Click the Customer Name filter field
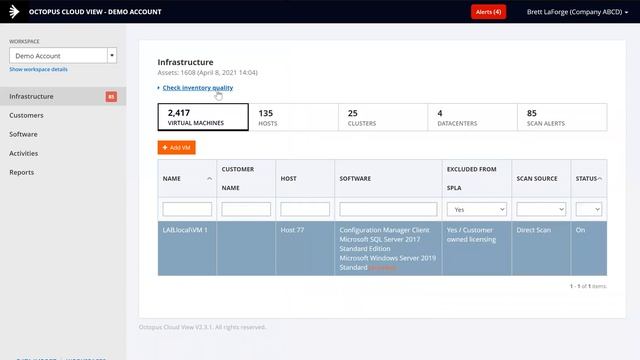The image size is (640, 360). pos(246,209)
